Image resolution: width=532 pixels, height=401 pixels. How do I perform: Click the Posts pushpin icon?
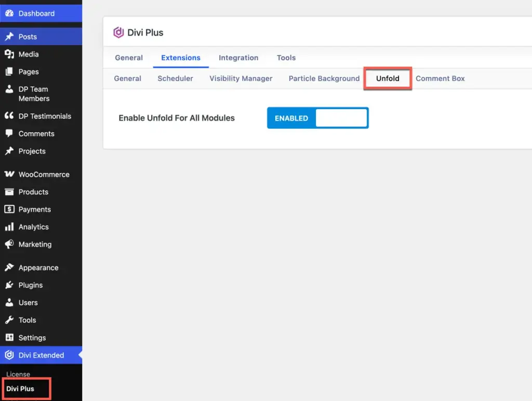coord(9,36)
